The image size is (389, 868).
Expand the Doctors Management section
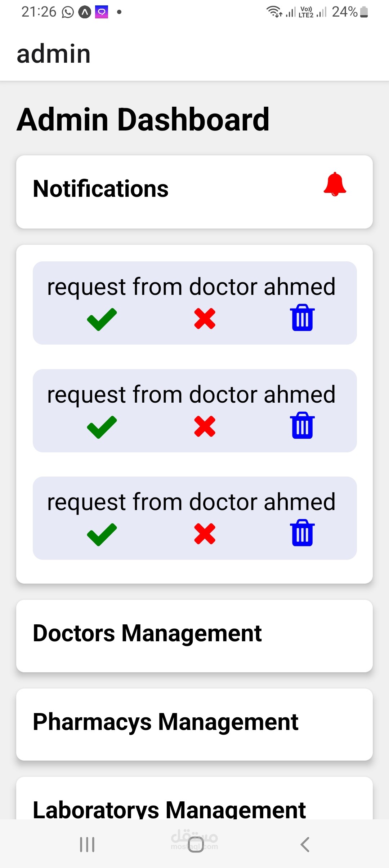(x=147, y=633)
